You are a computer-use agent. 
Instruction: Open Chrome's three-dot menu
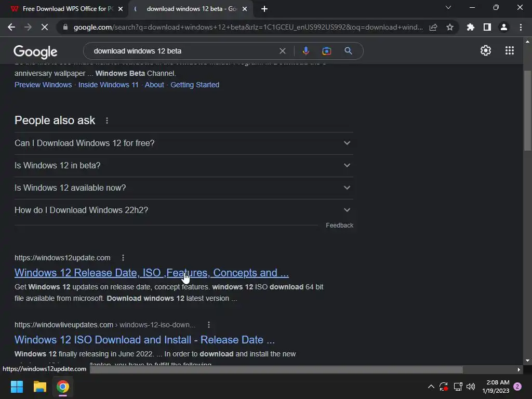[521, 27]
